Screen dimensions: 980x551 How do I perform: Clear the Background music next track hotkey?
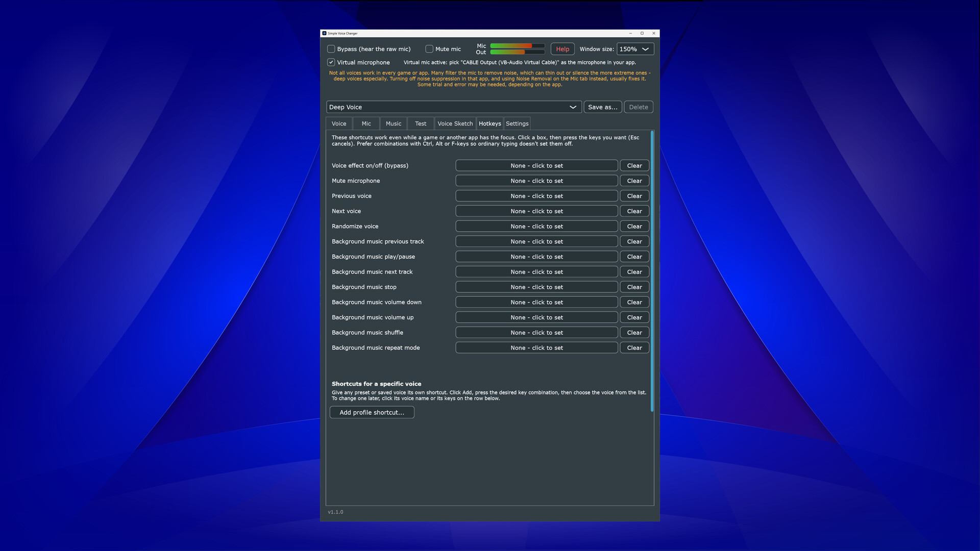click(x=634, y=272)
